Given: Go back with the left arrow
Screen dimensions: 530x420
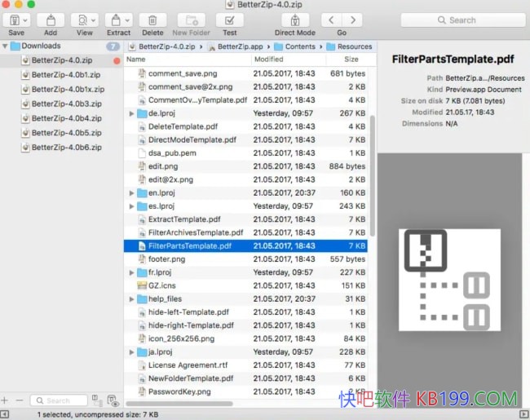Looking at the screenshot, I should [x=331, y=20].
